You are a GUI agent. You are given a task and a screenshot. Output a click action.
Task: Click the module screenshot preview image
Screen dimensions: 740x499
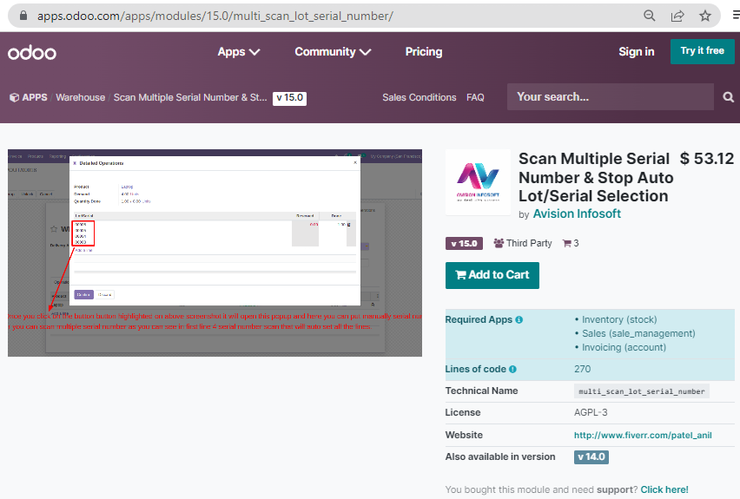215,253
